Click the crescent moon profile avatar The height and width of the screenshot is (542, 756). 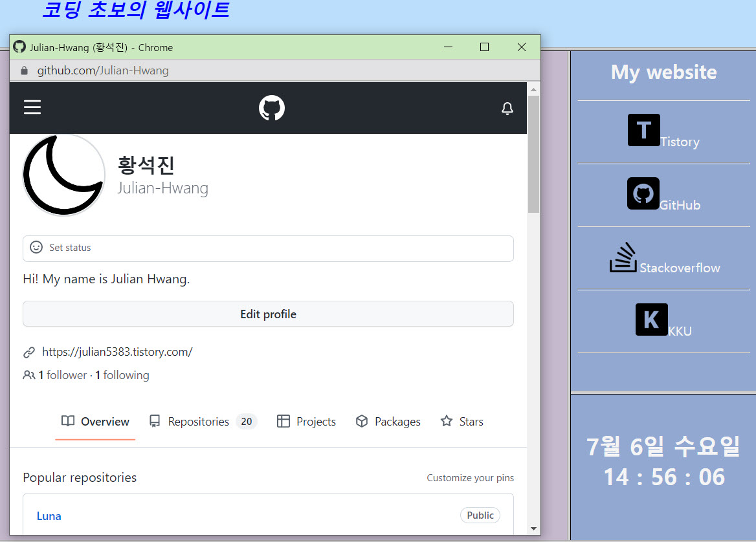[x=63, y=175]
